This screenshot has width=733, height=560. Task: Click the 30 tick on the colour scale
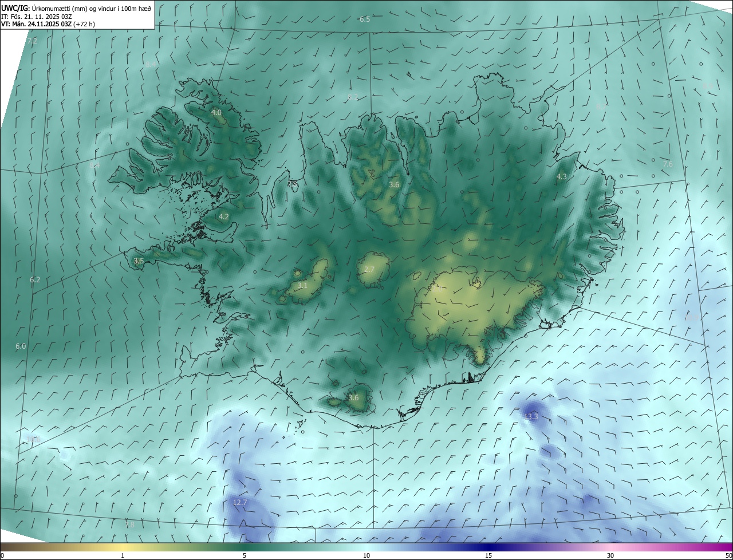coord(610,555)
